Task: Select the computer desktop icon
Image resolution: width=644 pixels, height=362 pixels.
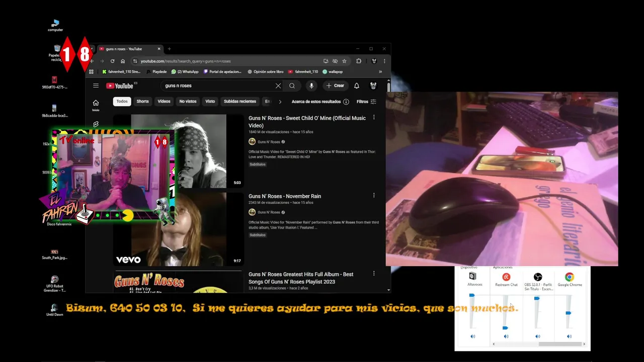Action: tap(55, 26)
